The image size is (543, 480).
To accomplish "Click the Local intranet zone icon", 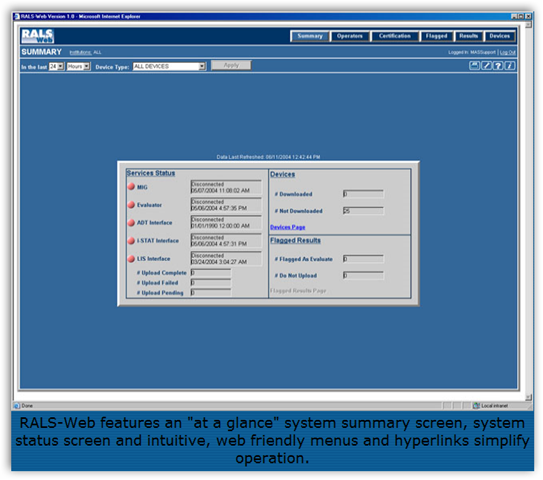I will [477, 406].
